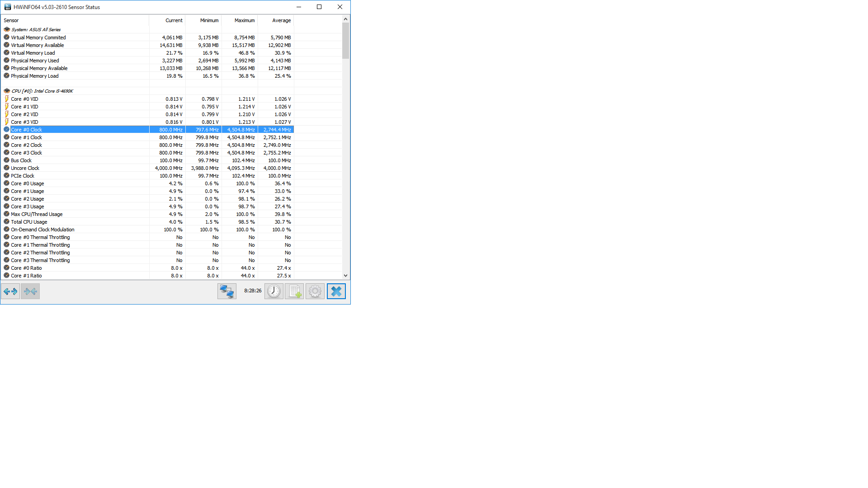
Task: Select the Uncore Clock row
Action: point(25,168)
